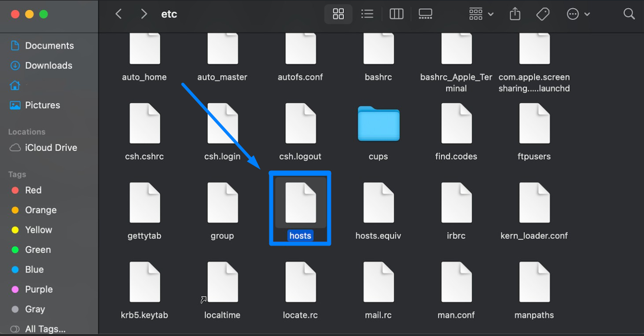
Task: Switch to column view
Action: point(396,14)
